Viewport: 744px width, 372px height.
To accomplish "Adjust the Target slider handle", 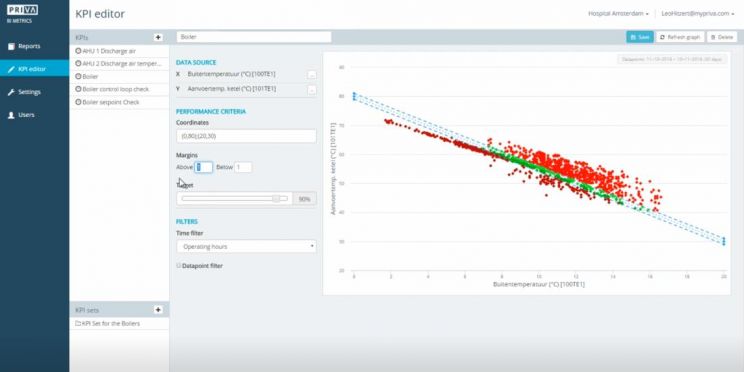I will click(276, 199).
